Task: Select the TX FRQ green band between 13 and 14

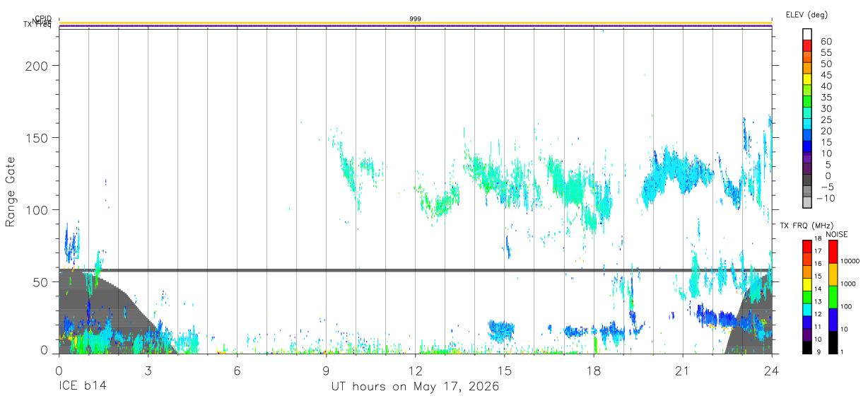Action: tap(807, 297)
